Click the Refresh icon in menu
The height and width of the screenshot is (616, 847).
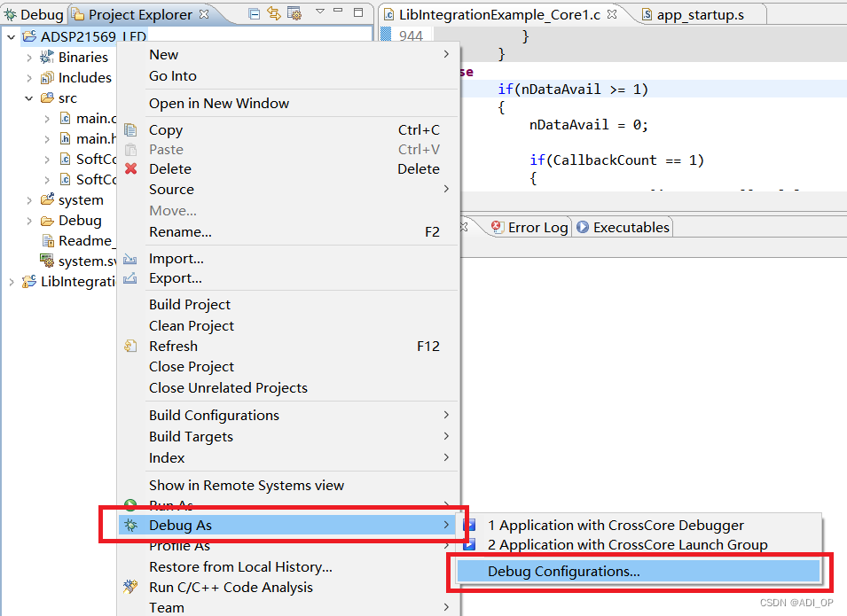coord(130,346)
